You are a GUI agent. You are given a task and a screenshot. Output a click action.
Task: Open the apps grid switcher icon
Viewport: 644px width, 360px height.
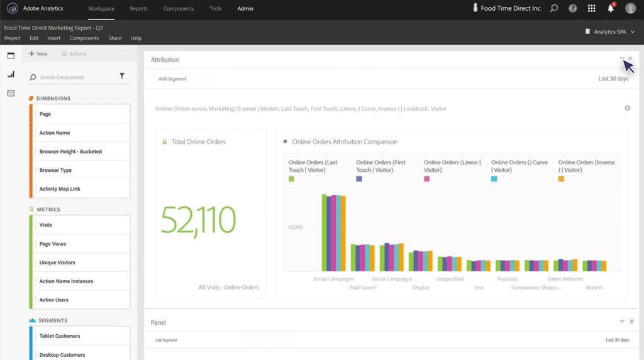pyautogui.click(x=591, y=8)
